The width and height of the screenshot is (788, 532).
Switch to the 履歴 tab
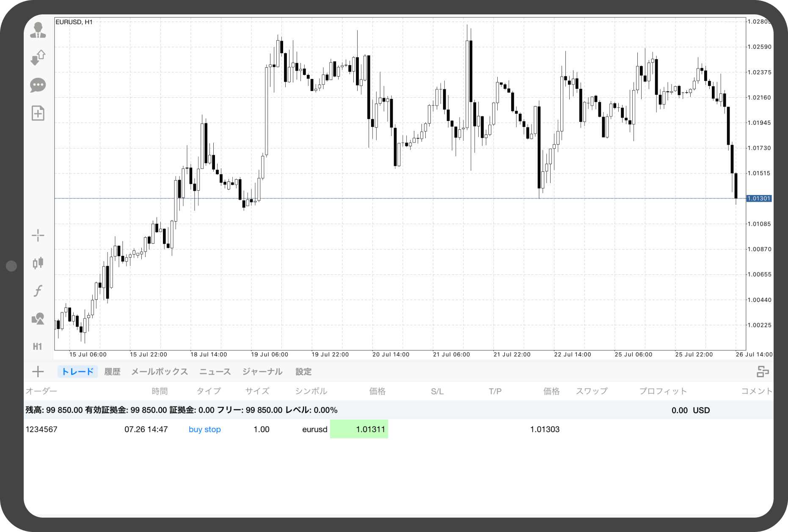point(112,372)
